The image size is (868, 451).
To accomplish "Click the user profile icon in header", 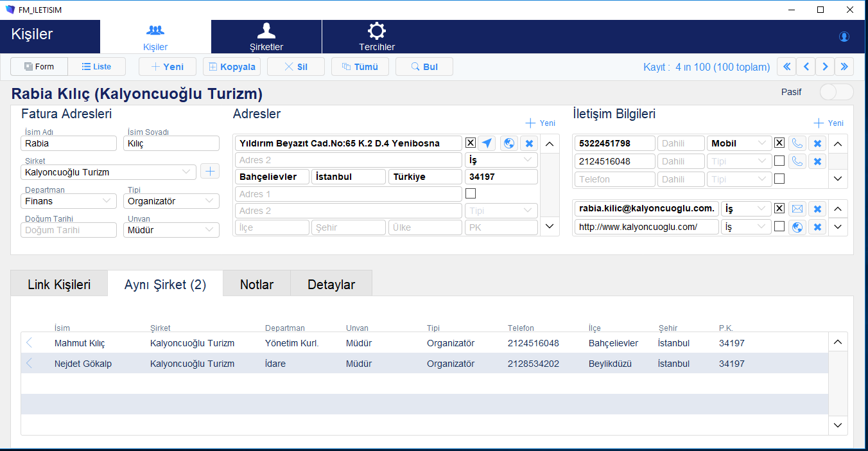I will pos(844,37).
